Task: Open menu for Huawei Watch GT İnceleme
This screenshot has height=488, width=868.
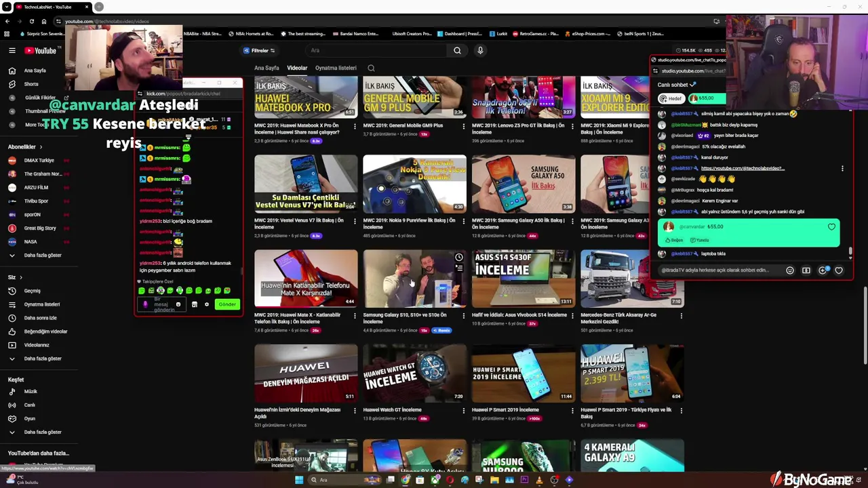Action: [x=464, y=410]
